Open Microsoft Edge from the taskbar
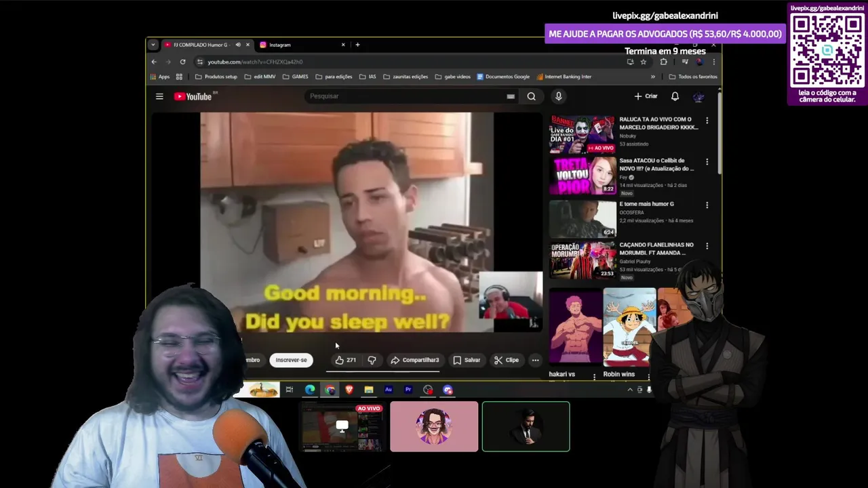The height and width of the screenshot is (488, 868). 310,390
